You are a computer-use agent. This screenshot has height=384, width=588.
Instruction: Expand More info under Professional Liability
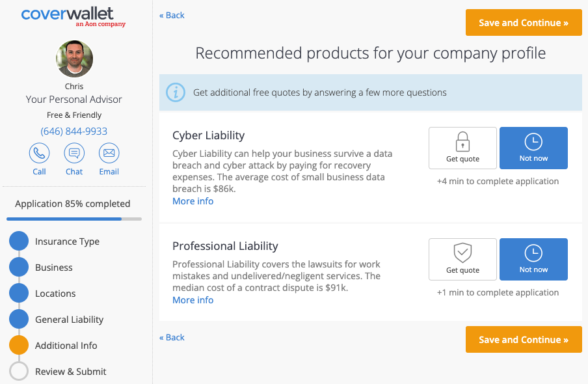click(193, 299)
